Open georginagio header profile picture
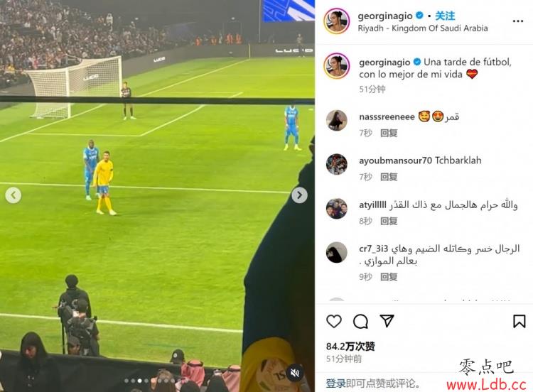Image resolution: width=533 pixels, height=392 pixels. point(337,21)
